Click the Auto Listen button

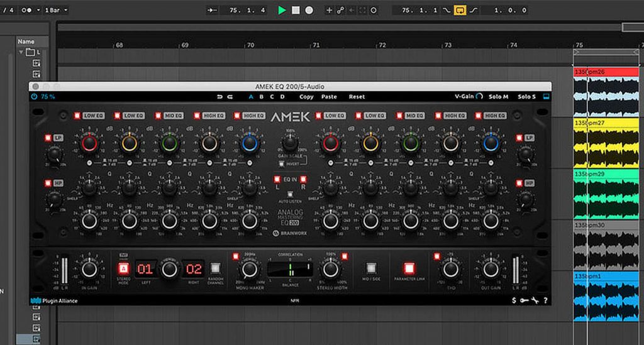(290, 194)
